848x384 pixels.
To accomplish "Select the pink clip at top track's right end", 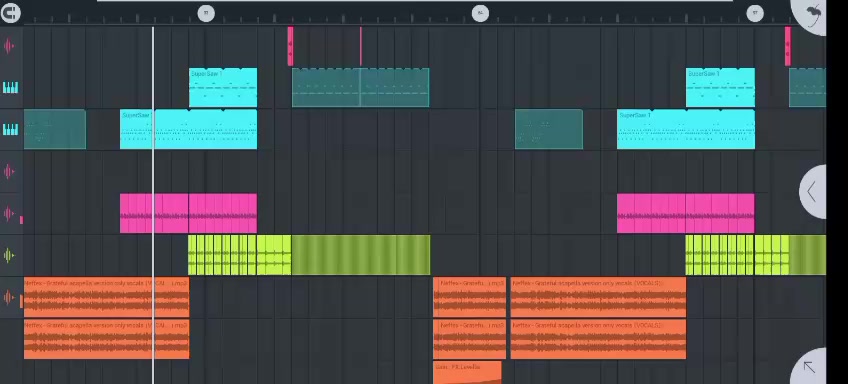I will [x=788, y=47].
